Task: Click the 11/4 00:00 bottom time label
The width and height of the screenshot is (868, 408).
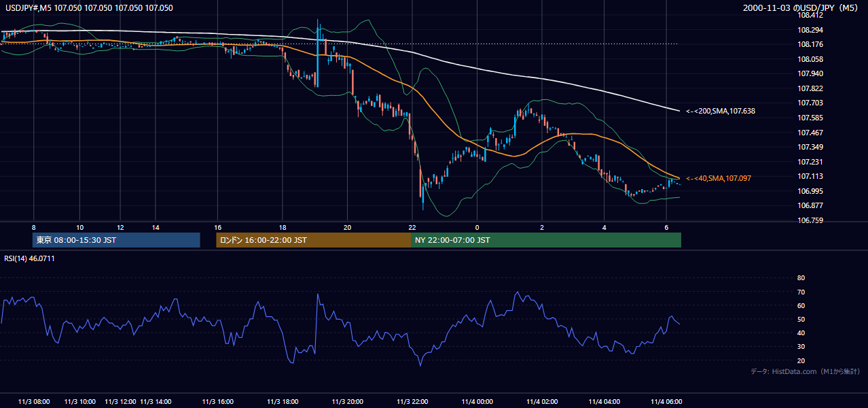Action: click(x=477, y=402)
